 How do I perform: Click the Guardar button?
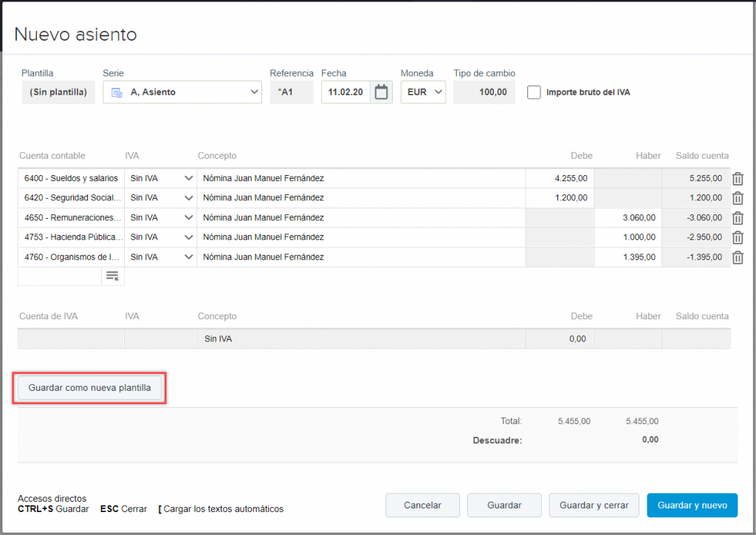pyautogui.click(x=504, y=505)
